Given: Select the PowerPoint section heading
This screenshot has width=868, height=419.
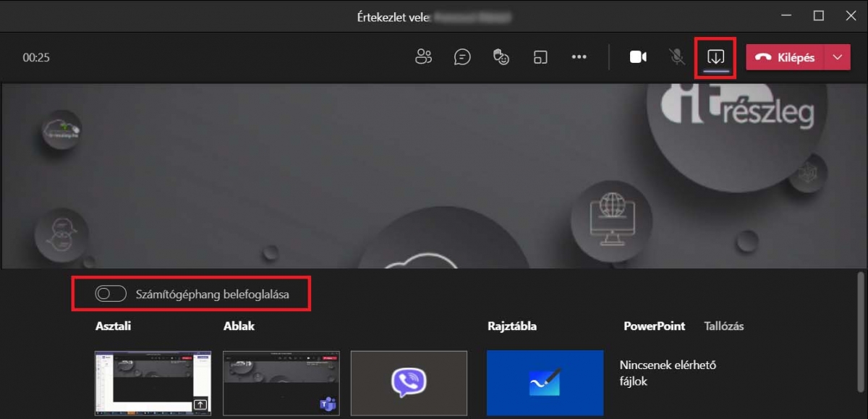Looking at the screenshot, I should [x=654, y=326].
